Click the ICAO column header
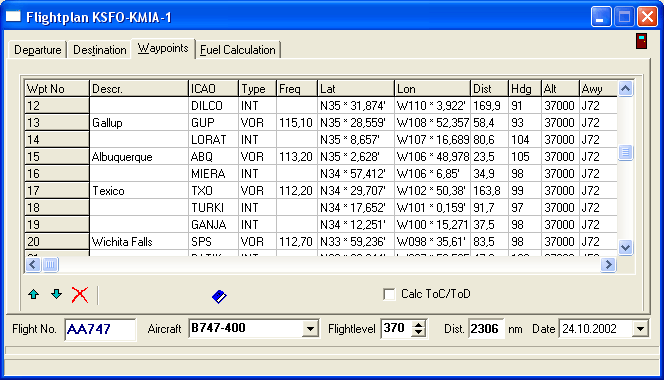The height and width of the screenshot is (380, 664). point(213,89)
